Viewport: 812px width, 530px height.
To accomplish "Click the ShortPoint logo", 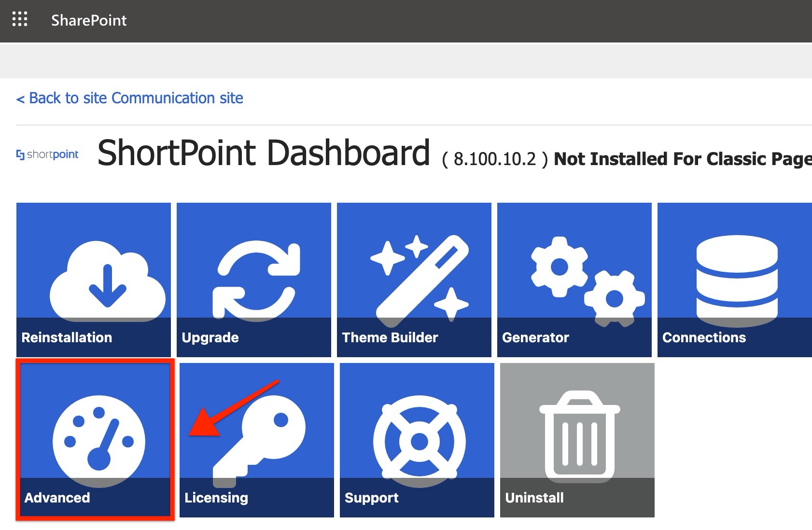I will pos(47,154).
